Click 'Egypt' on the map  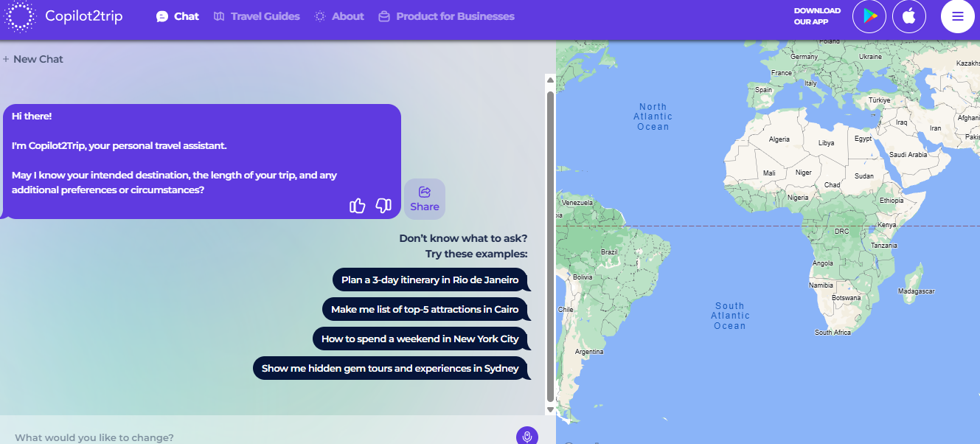pyautogui.click(x=863, y=139)
